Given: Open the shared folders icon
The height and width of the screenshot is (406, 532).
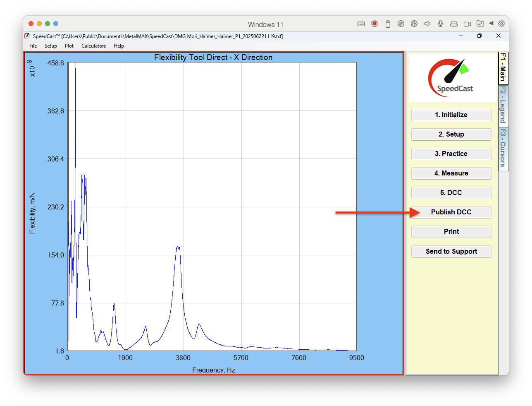Looking at the screenshot, I should [480, 24].
